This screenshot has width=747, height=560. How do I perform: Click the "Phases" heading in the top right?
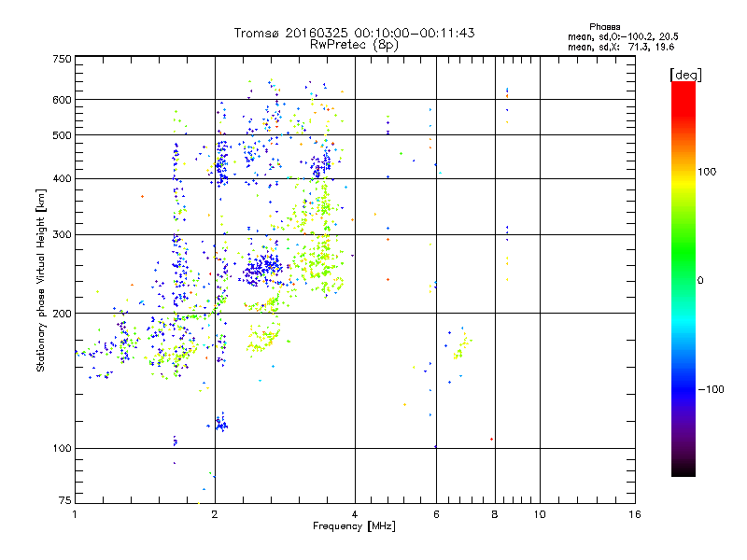[604, 27]
